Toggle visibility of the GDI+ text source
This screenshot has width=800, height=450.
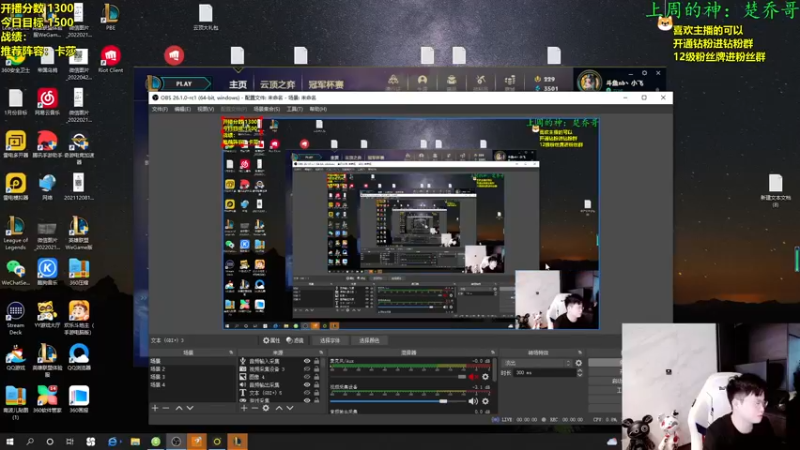coord(307,393)
